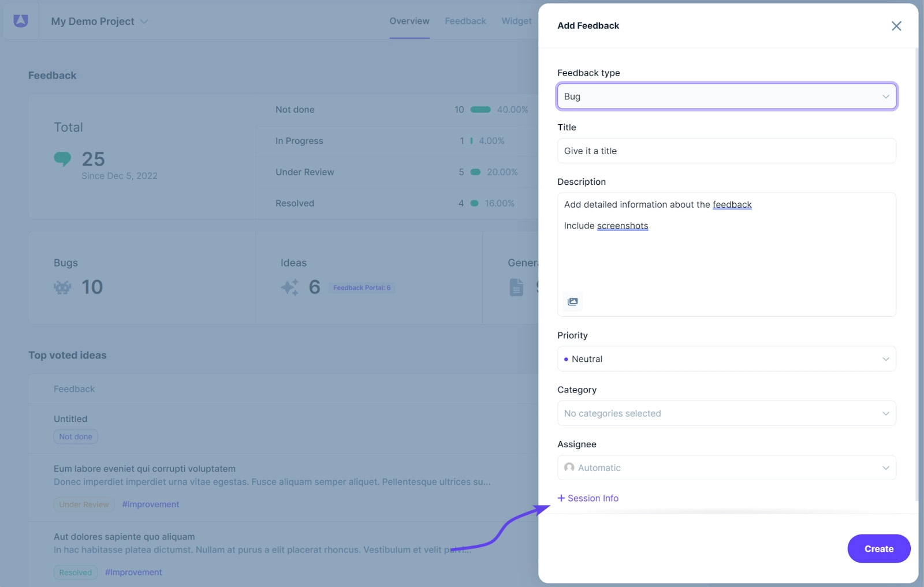
Task: Expand the Category selection dropdown
Action: click(726, 413)
